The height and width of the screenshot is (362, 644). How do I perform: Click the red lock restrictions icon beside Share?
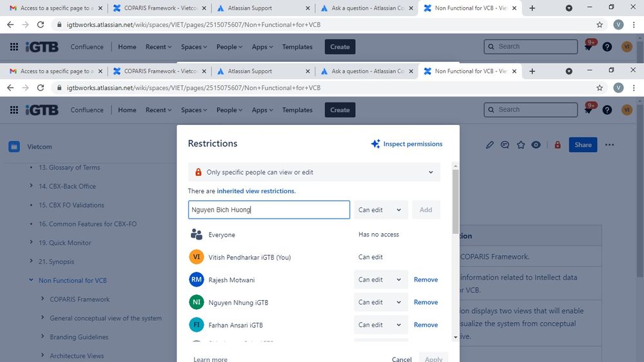pyautogui.click(x=558, y=145)
